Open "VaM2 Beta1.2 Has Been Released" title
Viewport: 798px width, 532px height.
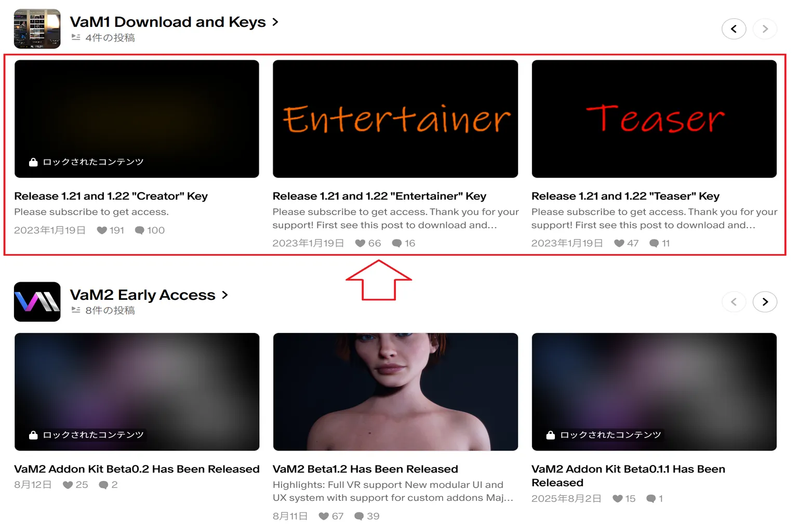tap(365, 469)
